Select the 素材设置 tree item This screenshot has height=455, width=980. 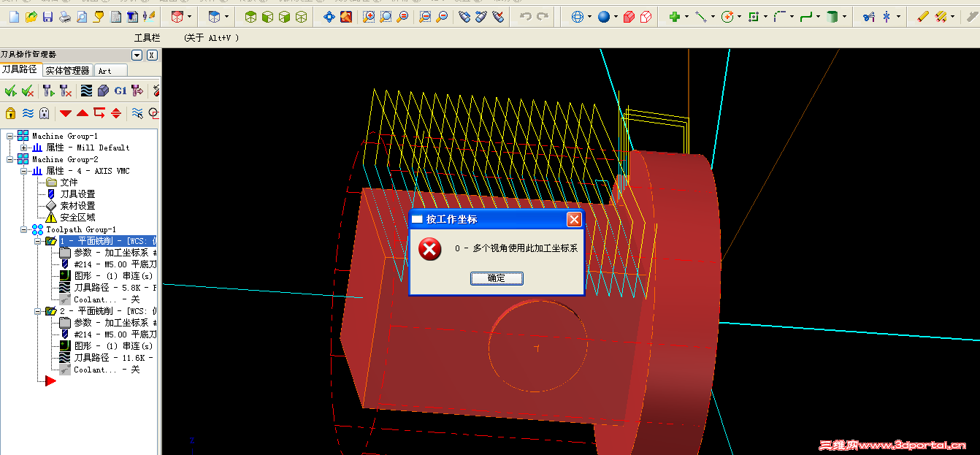point(77,206)
